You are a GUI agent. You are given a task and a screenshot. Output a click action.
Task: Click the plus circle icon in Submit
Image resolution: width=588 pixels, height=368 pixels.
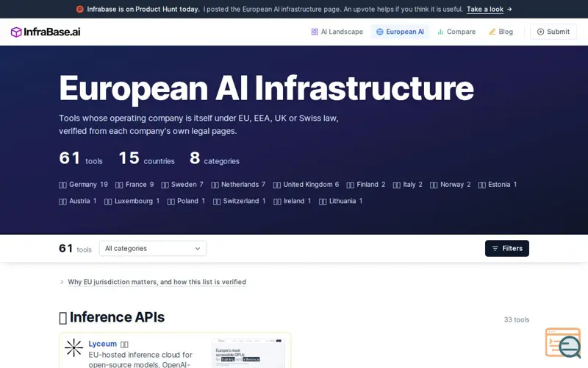(x=540, y=32)
